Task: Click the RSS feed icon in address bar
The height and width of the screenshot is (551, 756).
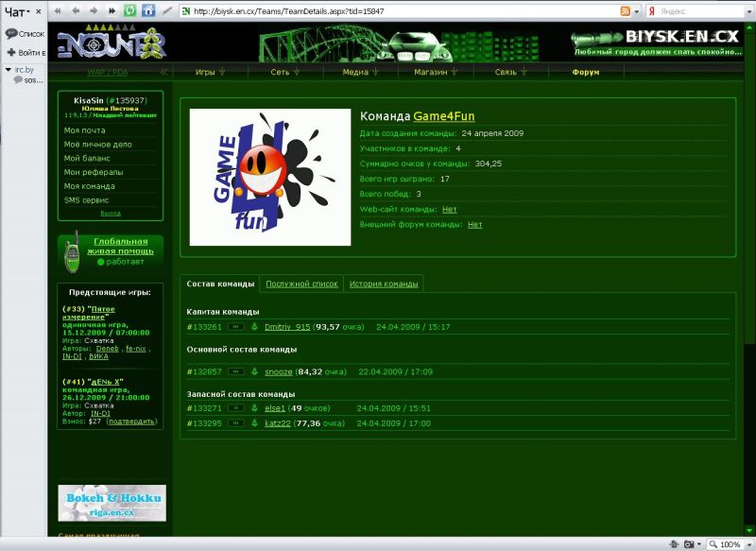Action: pyautogui.click(x=626, y=11)
